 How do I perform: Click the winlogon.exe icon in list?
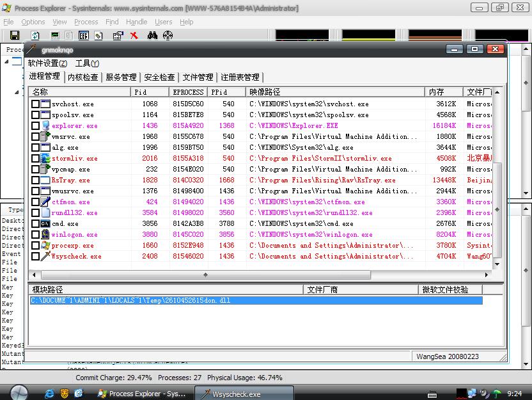click(45, 234)
